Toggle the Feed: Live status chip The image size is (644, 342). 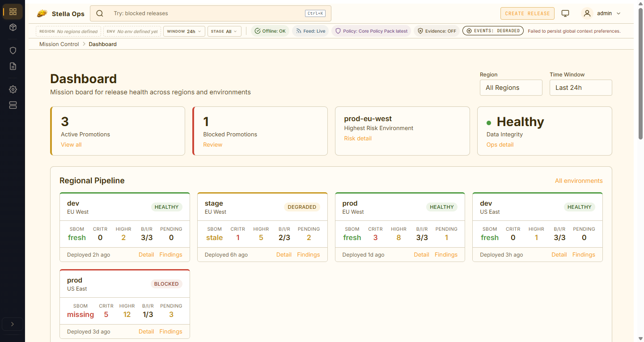(310, 31)
